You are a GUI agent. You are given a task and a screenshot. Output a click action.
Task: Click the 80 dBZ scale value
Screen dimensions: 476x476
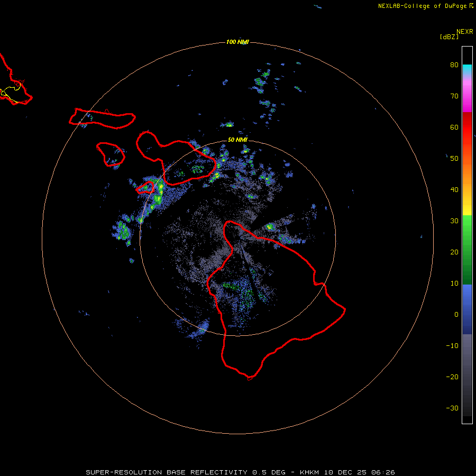[454, 65]
